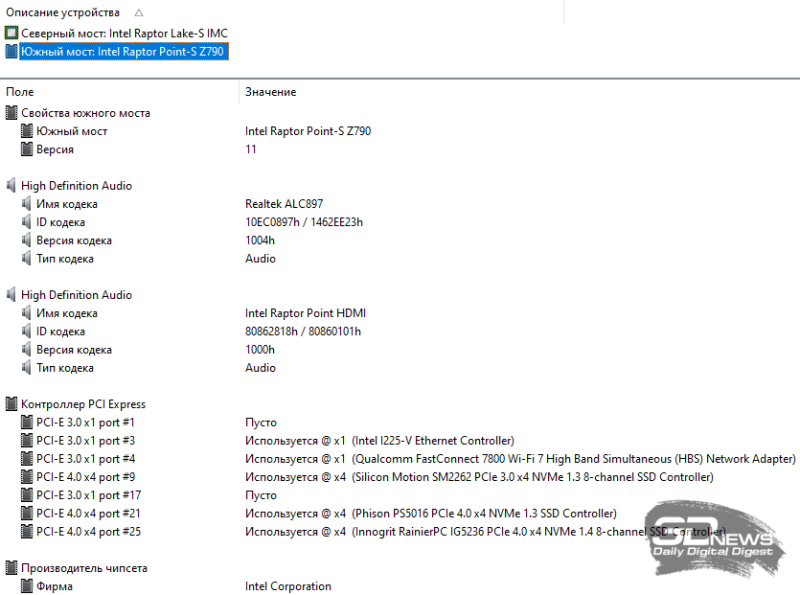Select value 10EC0897h / 1462EE23h
Viewport: 800px width, 595px height.
[x=304, y=222]
